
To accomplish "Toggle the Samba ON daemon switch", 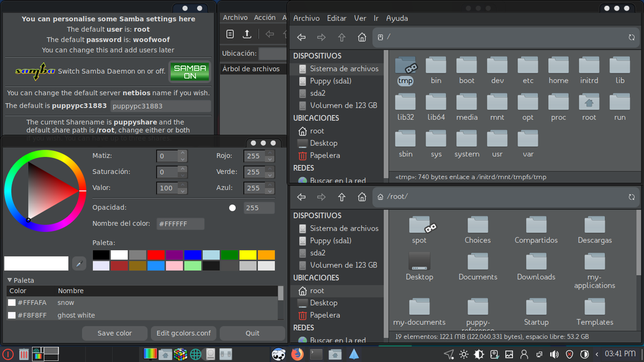I will pos(190,71).
